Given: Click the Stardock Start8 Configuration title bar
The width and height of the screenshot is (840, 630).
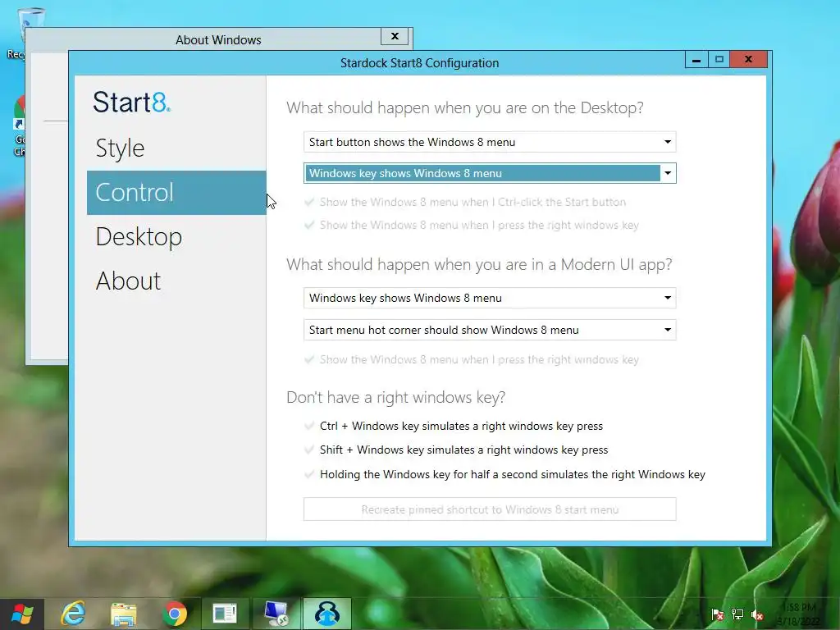Looking at the screenshot, I should coord(419,63).
